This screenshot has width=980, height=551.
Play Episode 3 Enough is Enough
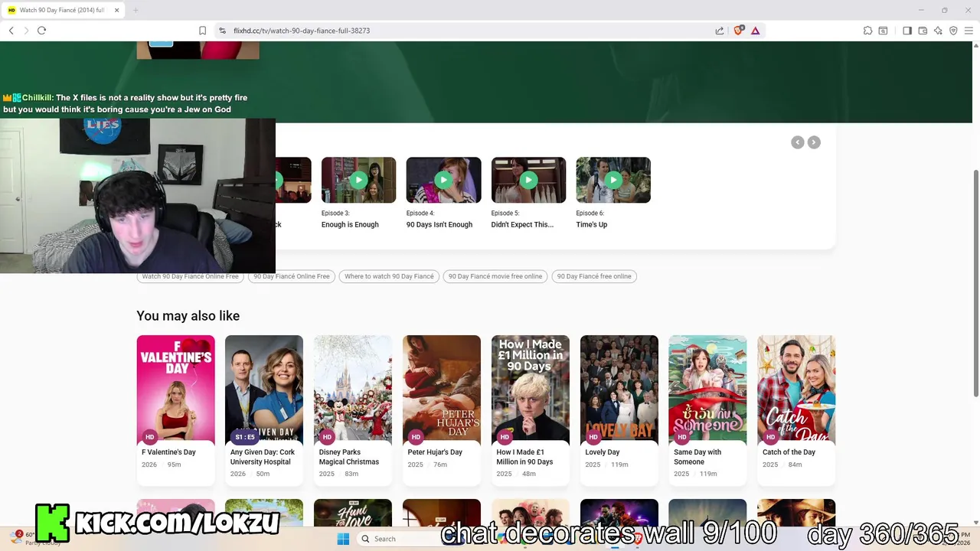point(358,180)
